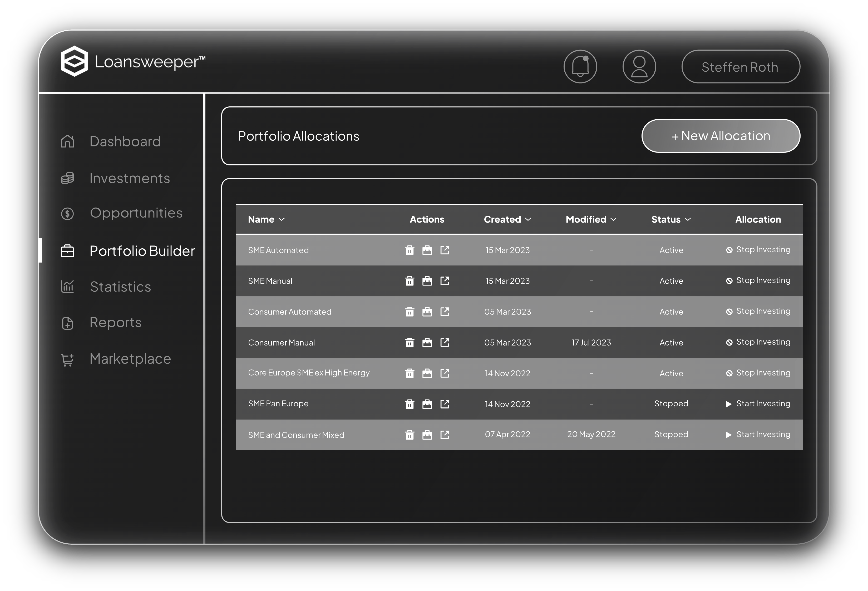Delete the SME Pan Europe allocation

pos(410,404)
